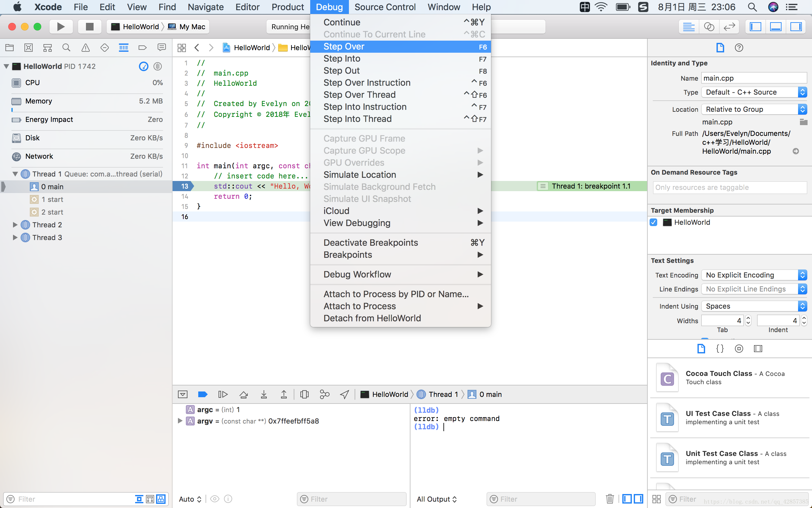Choose Detach from HelloWorld
The width and height of the screenshot is (812, 508).
400,318
